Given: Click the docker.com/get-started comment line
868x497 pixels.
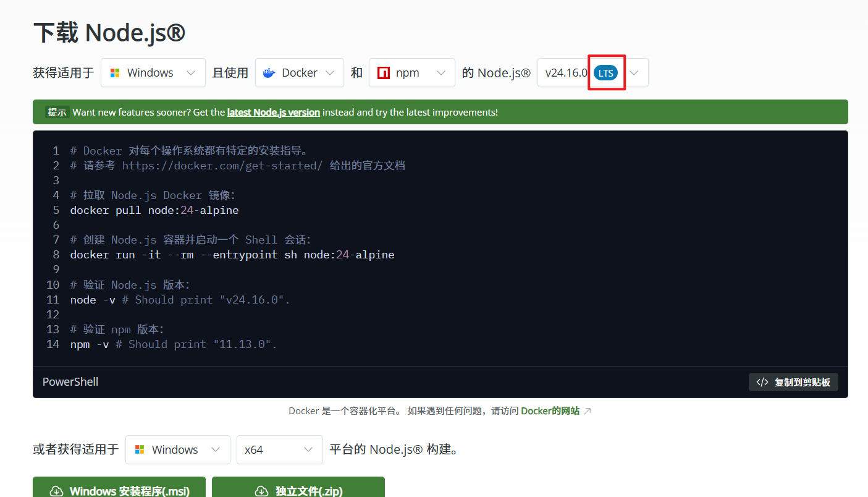Looking at the screenshot, I should click(238, 166).
